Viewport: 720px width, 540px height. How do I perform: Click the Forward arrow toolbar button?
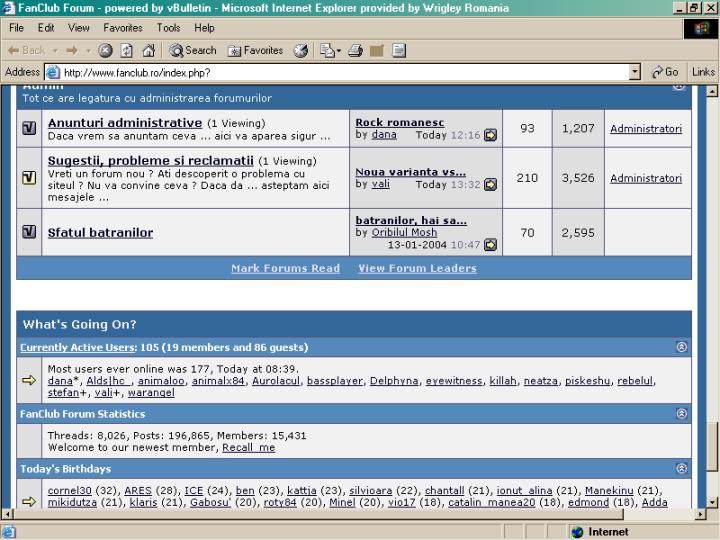pyautogui.click(x=72, y=51)
